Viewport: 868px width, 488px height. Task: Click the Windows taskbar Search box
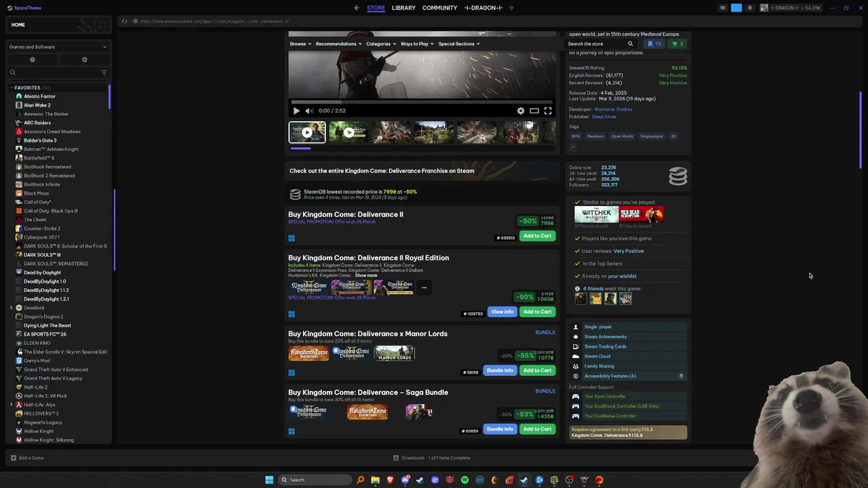pos(315,480)
